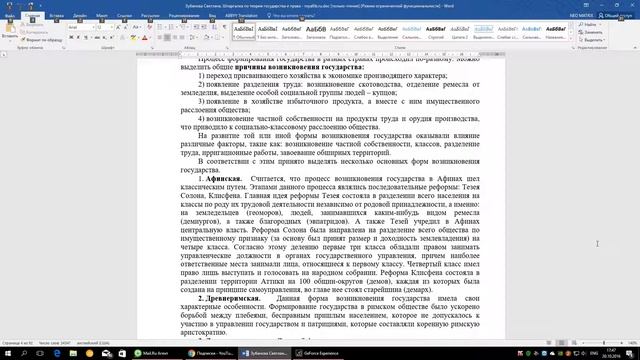Click the Multilevel list icon

point(183,27)
